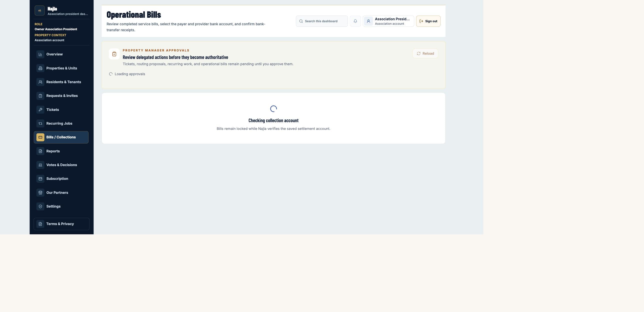Click the Overview chart icon
The image size is (644, 312).
40,54
